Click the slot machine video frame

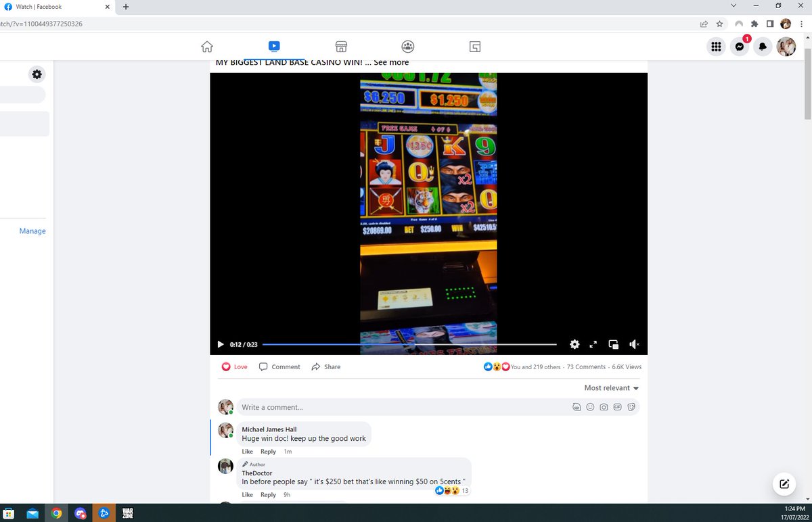428,213
